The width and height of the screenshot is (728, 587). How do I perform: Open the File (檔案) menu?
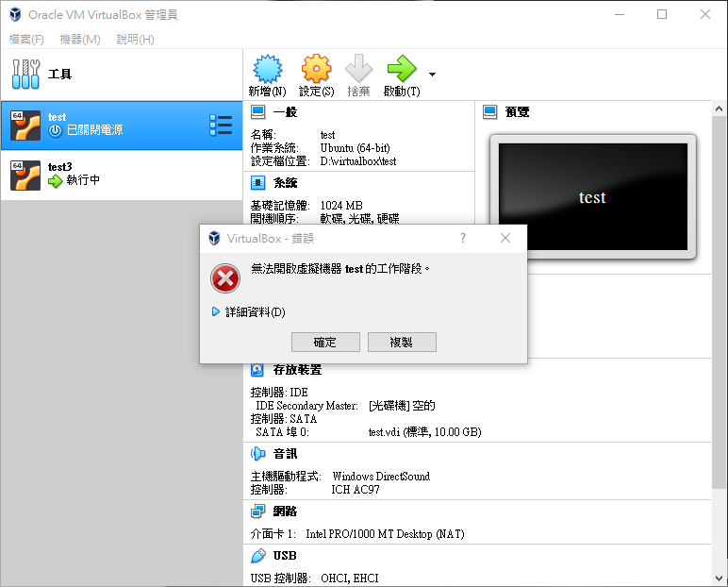(26, 40)
